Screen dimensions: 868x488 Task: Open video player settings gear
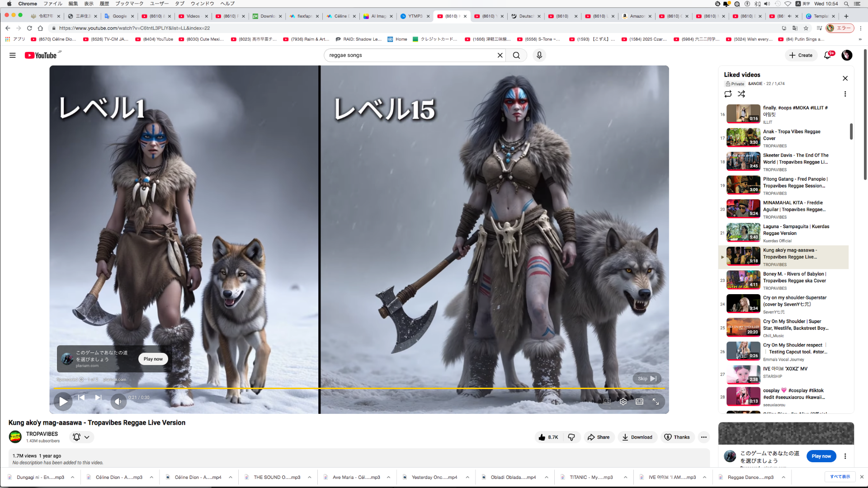click(623, 401)
